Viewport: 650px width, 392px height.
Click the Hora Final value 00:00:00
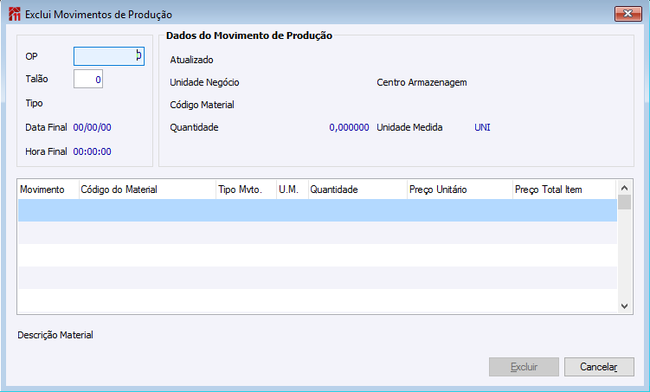92,152
